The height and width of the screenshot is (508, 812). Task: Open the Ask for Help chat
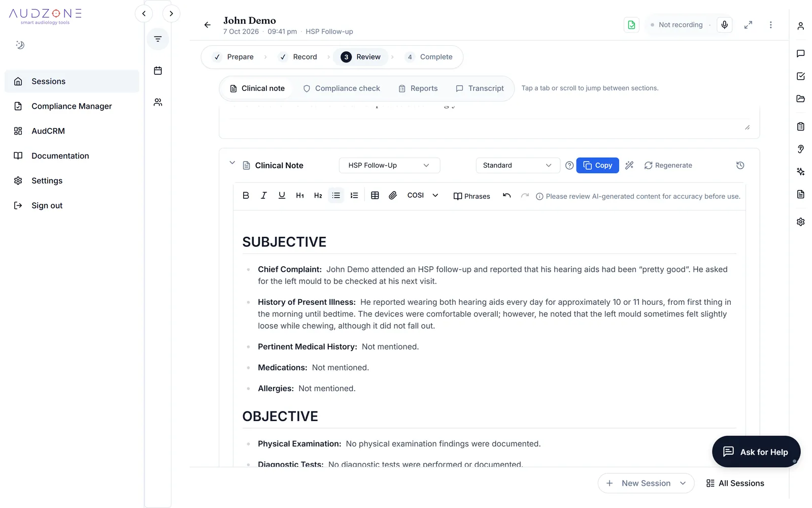tap(756, 452)
